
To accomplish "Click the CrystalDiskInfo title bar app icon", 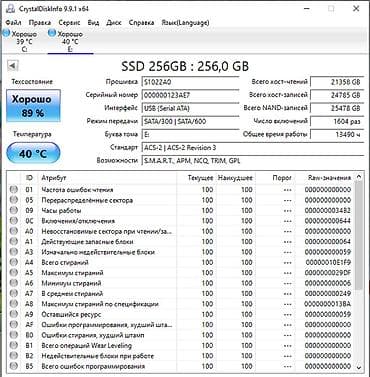I will tap(10, 8).
